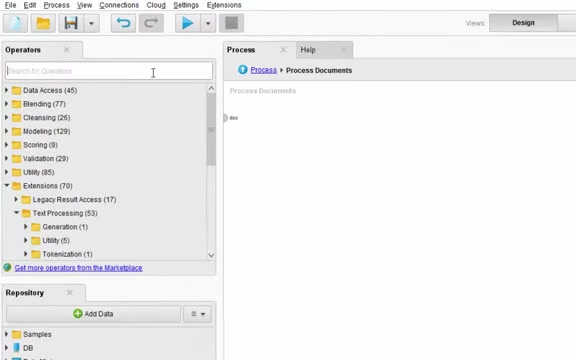
Task: Undo the last action
Action: coord(123,23)
